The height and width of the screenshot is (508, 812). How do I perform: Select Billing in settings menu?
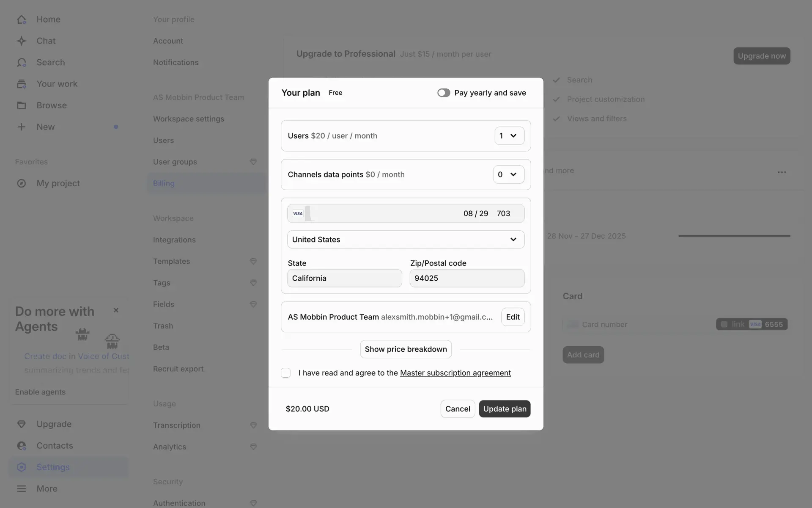164,183
